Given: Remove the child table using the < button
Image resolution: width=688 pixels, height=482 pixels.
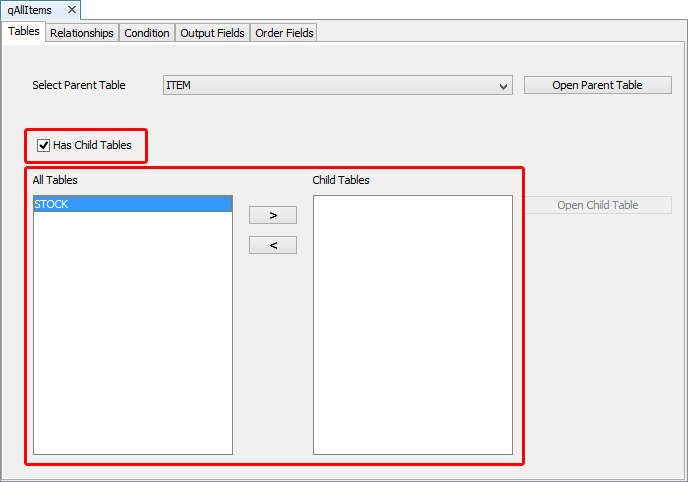Looking at the screenshot, I should pyautogui.click(x=272, y=245).
